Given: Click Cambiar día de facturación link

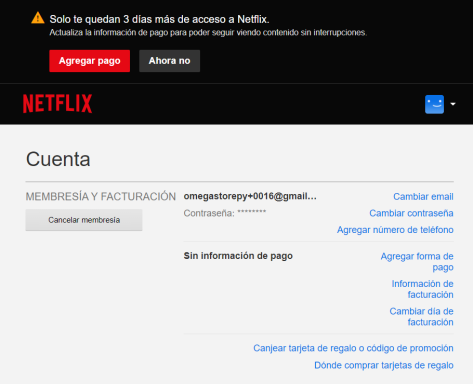Looking at the screenshot, I should (x=421, y=317).
